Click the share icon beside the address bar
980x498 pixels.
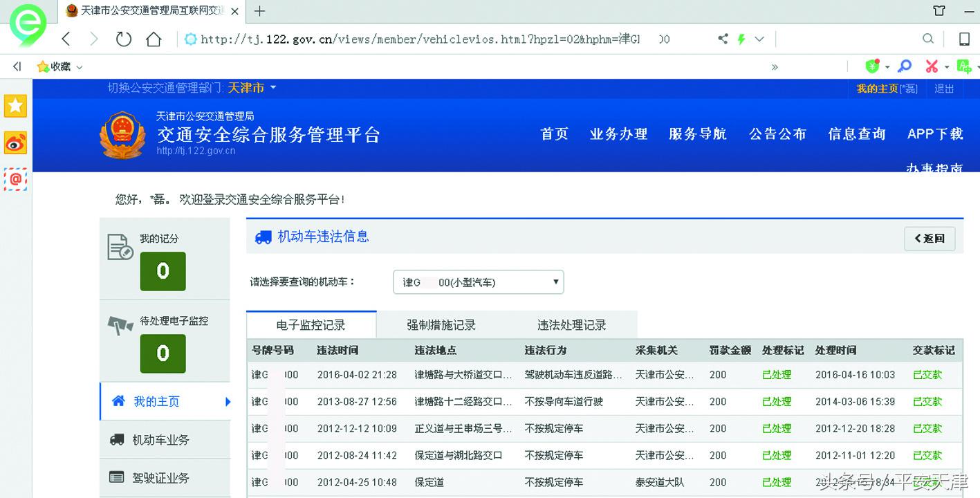click(722, 39)
